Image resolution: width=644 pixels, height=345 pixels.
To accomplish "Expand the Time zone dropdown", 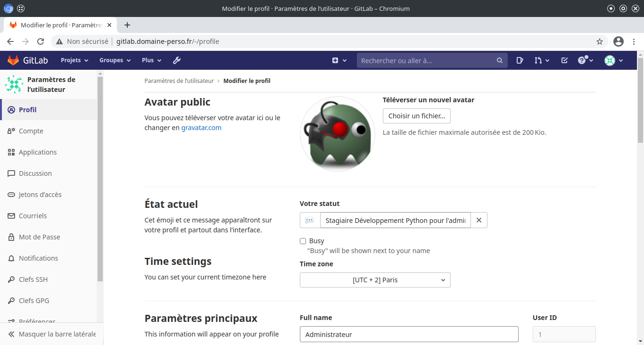I will pos(375,280).
